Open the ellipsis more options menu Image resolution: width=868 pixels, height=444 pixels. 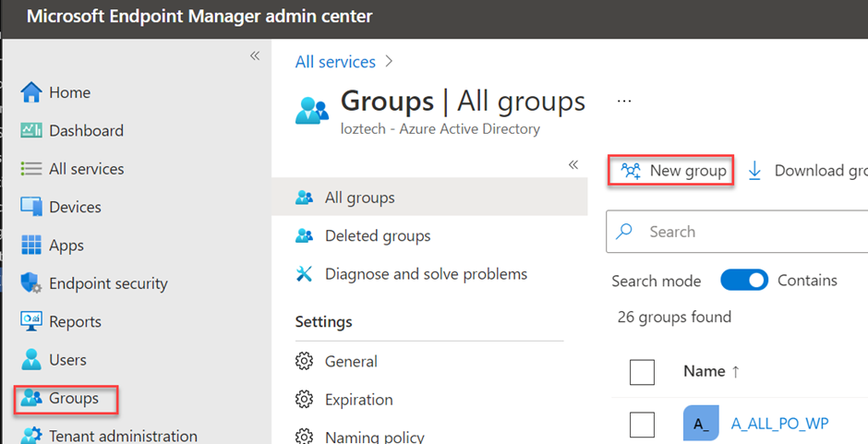(x=624, y=102)
